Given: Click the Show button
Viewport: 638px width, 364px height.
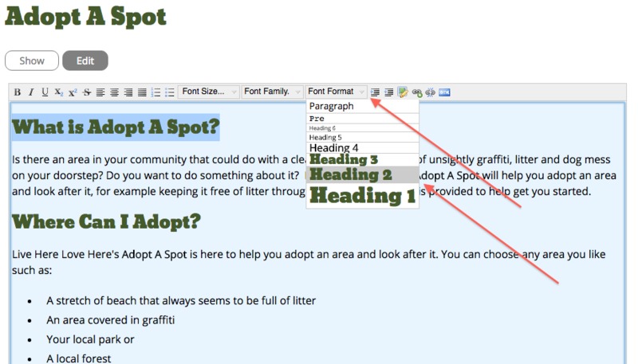Looking at the screenshot, I should [x=32, y=61].
